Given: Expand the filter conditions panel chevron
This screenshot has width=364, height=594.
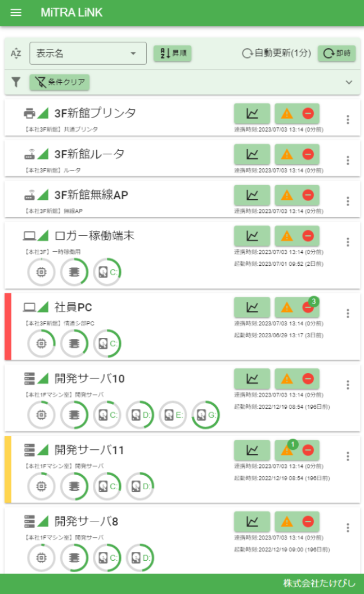Looking at the screenshot, I should click(x=349, y=82).
